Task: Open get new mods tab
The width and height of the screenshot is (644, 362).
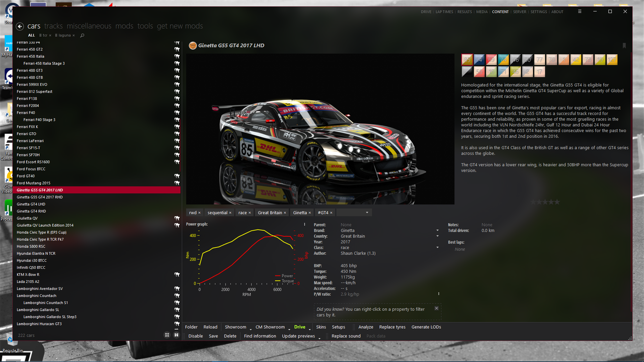Action: (180, 26)
